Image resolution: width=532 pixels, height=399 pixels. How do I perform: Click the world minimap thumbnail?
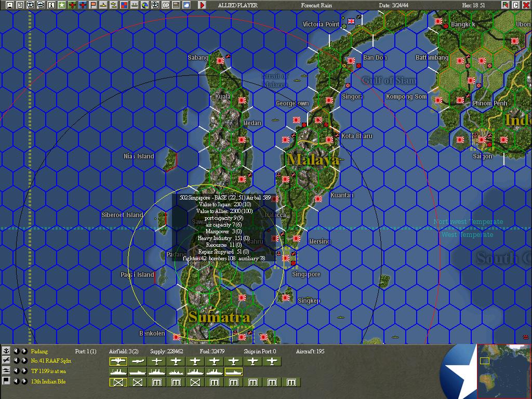pos(504,371)
